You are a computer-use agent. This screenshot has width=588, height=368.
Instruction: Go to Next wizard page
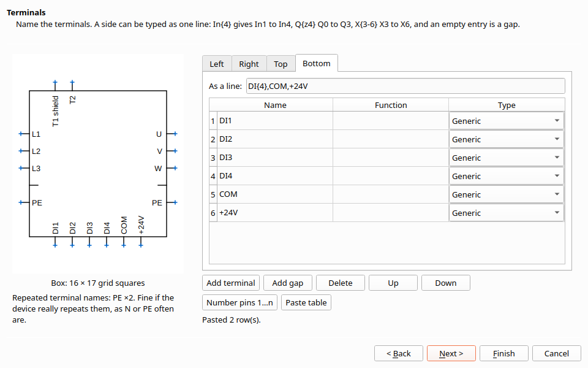[451, 353]
